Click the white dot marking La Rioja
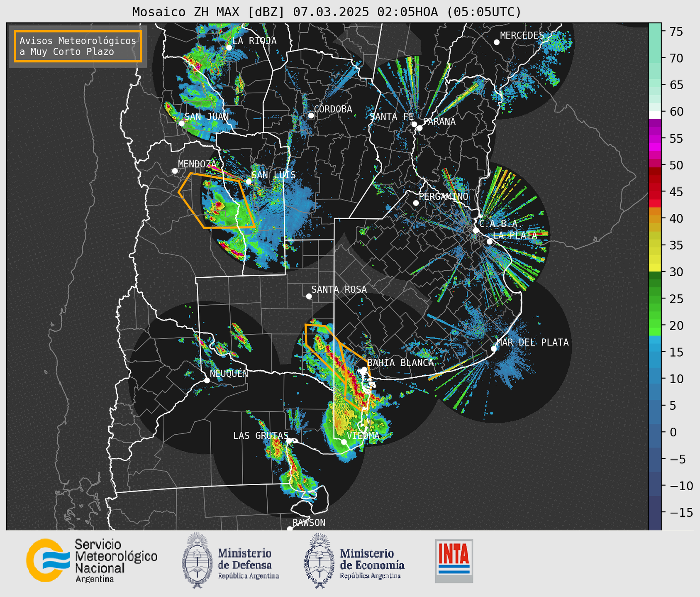 click(x=229, y=47)
